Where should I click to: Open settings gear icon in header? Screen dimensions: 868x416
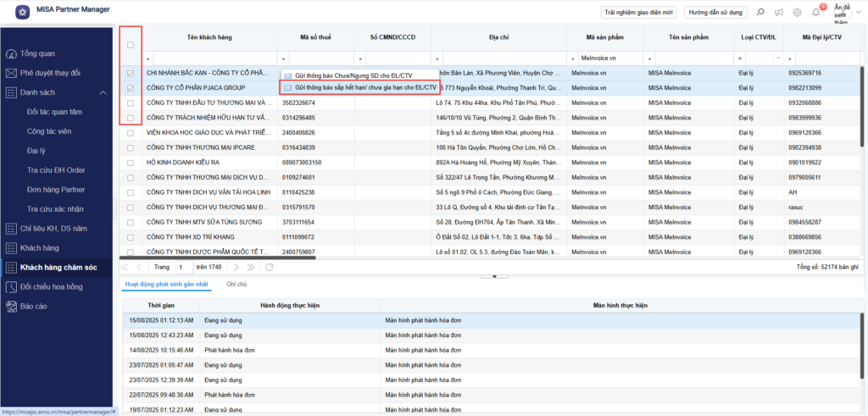point(797,13)
